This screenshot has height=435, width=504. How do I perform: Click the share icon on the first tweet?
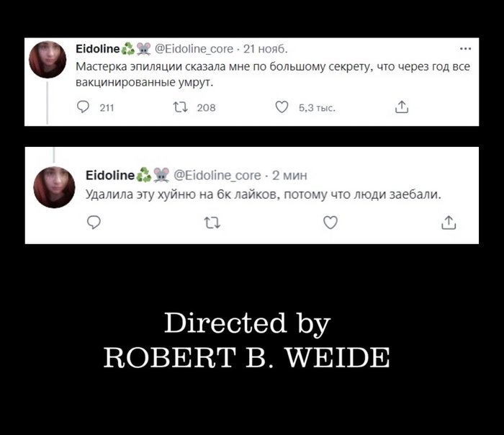[401, 108]
